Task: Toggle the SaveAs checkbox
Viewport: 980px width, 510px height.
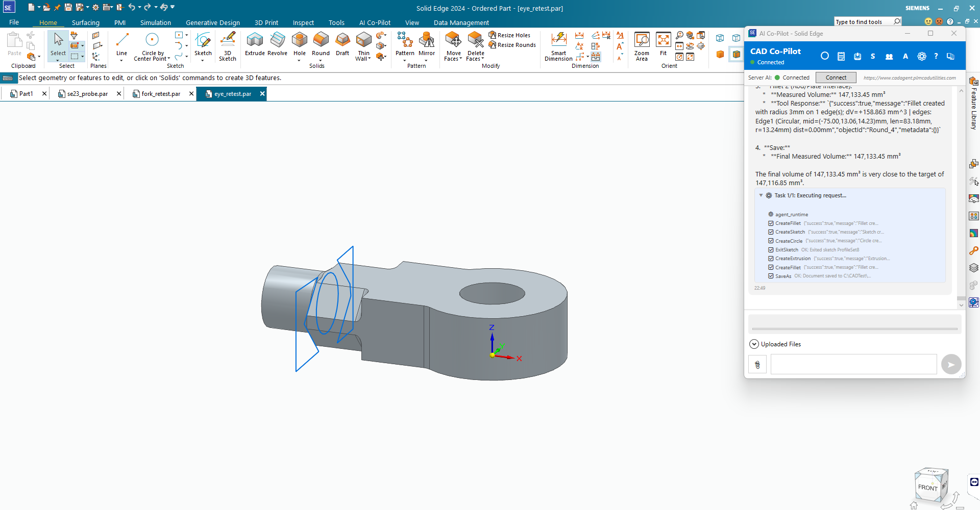Action: click(x=771, y=276)
